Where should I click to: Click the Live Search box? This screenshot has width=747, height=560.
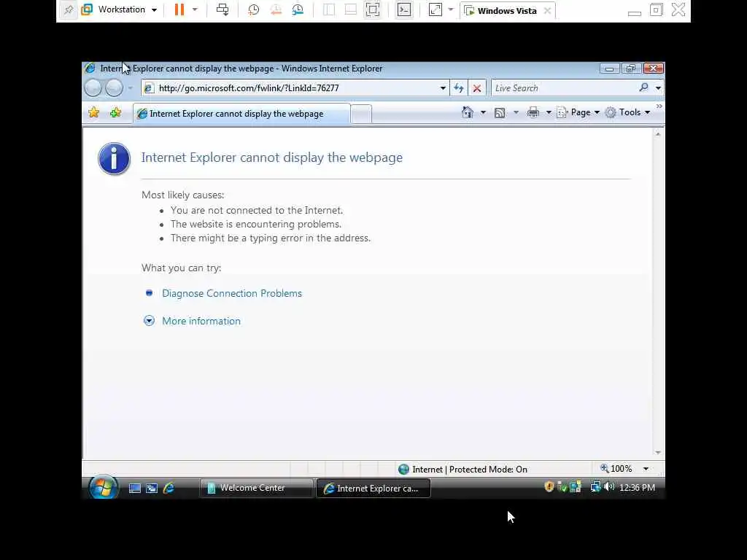[x=564, y=88]
